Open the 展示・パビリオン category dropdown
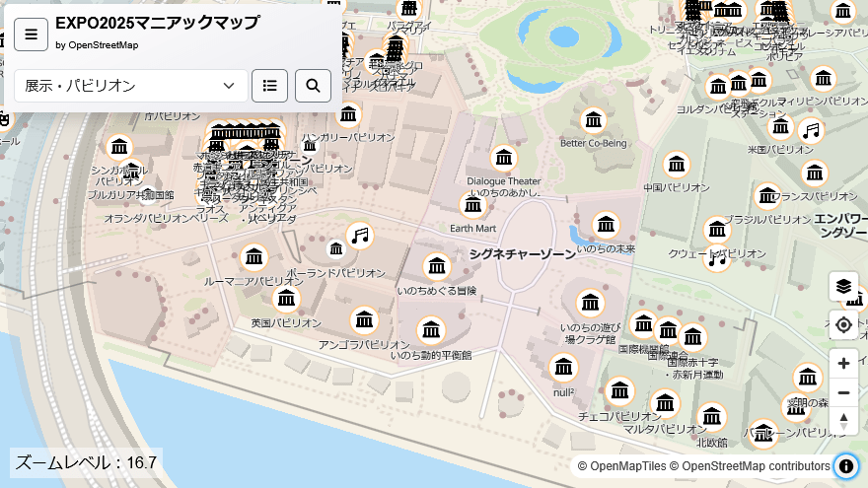This screenshot has height=488, width=868. point(130,86)
